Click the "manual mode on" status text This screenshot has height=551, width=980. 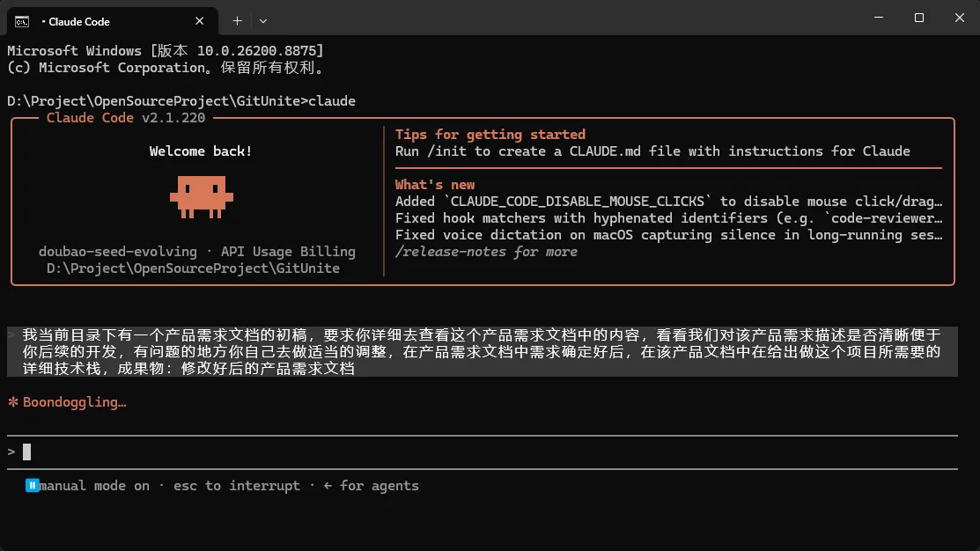pos(94,486)
